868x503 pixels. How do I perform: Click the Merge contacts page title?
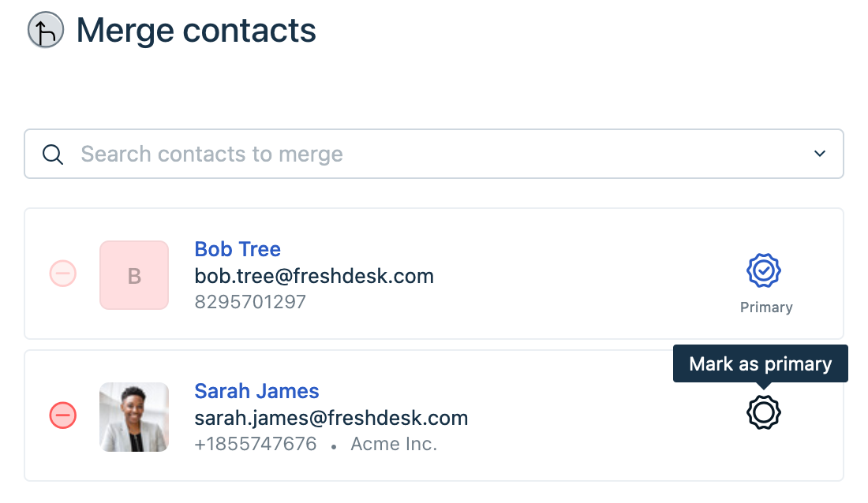click(x=195, y=30)
